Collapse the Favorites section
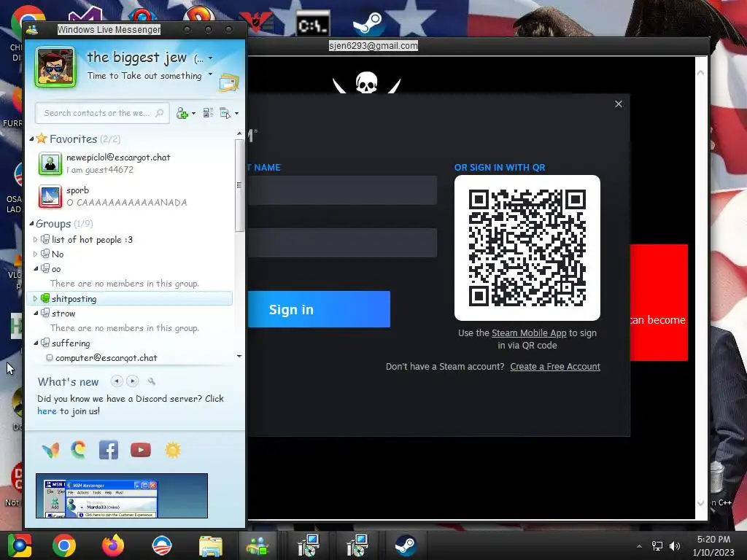This screenshot has width=747, height=560. tap(31, 139)
